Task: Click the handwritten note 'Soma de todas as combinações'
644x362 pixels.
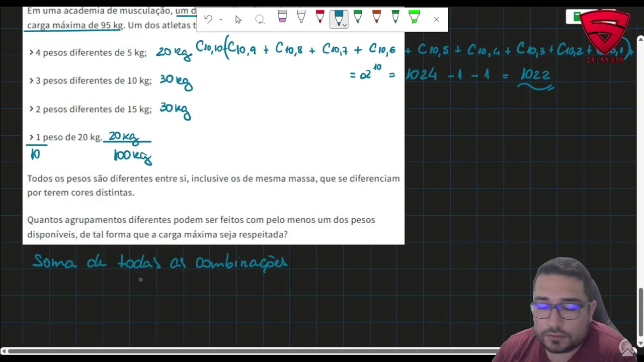Action: (x=160, y=262)
